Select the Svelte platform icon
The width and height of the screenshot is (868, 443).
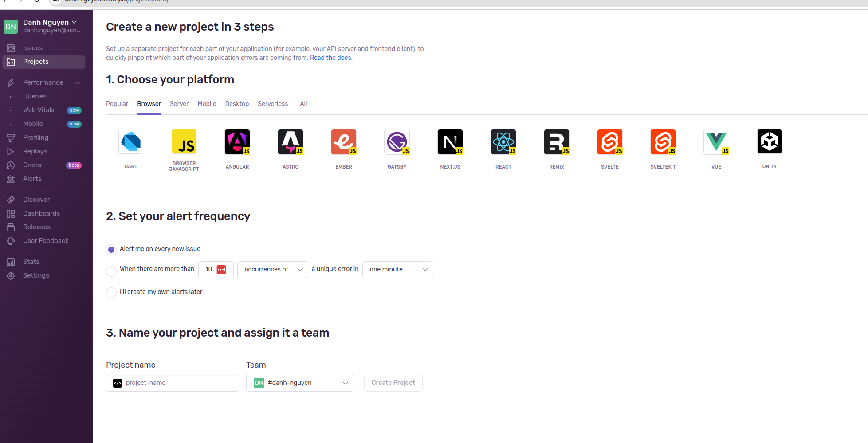(610, 142)
